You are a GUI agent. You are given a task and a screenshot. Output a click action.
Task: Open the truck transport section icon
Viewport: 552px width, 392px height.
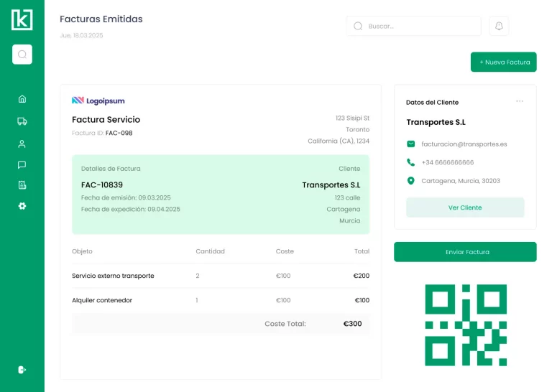(22, 121)
